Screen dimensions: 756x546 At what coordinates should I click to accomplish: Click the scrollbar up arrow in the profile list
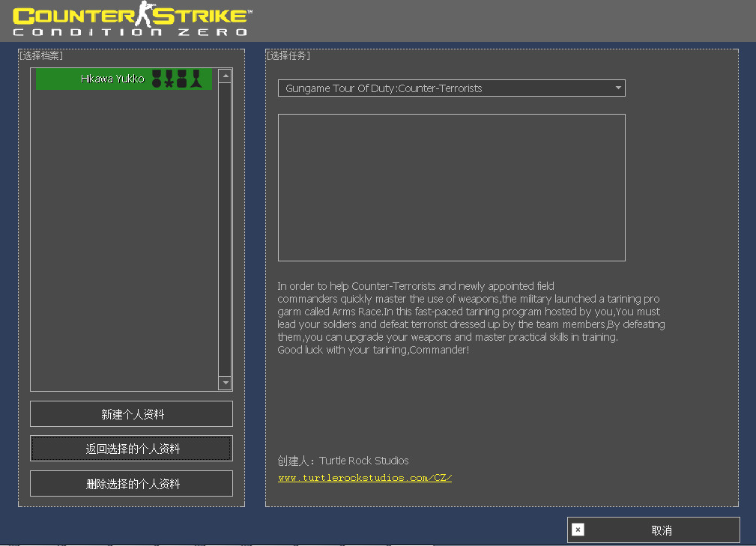click(225, 75)
